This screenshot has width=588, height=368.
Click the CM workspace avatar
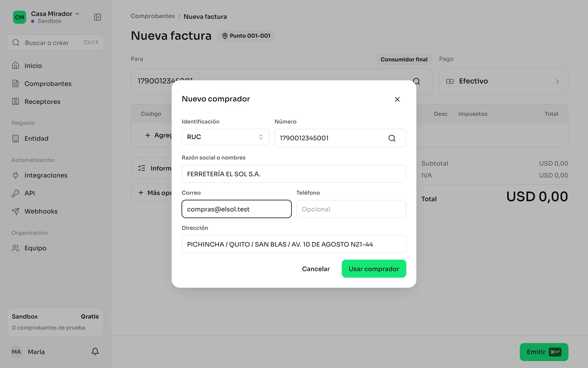click(x=19, y=17)
